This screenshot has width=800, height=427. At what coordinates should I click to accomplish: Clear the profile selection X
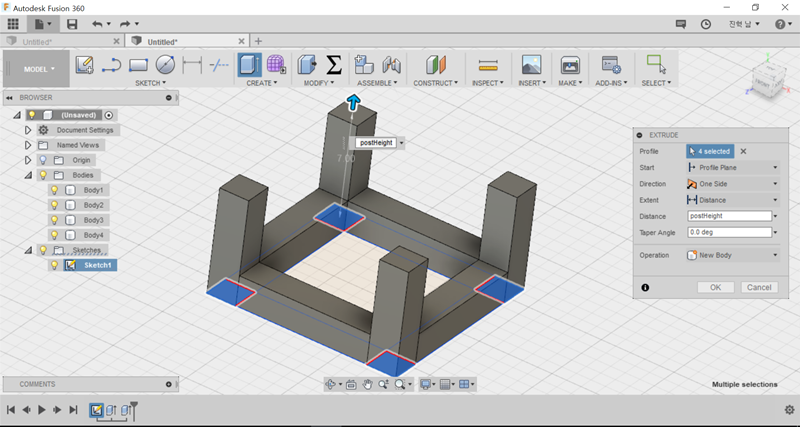(743, 151)
